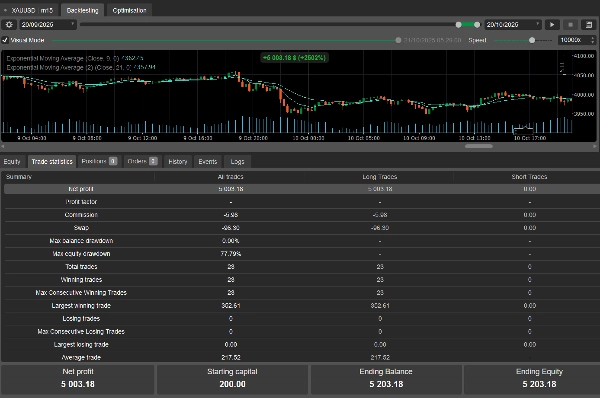Screen dimensions: 600x398
Task: Click the Short Trades column header
Action: [x=529, y=177]
